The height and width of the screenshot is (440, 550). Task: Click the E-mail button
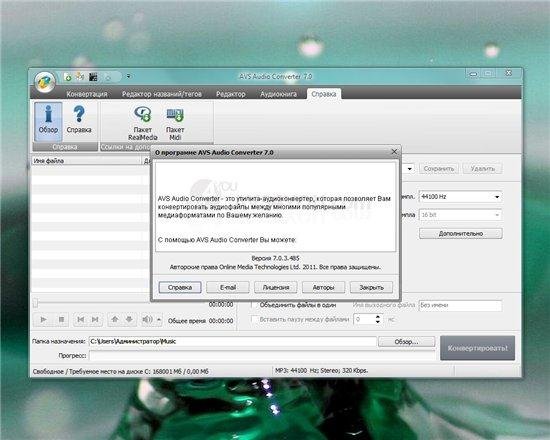[x=228, y=287]
